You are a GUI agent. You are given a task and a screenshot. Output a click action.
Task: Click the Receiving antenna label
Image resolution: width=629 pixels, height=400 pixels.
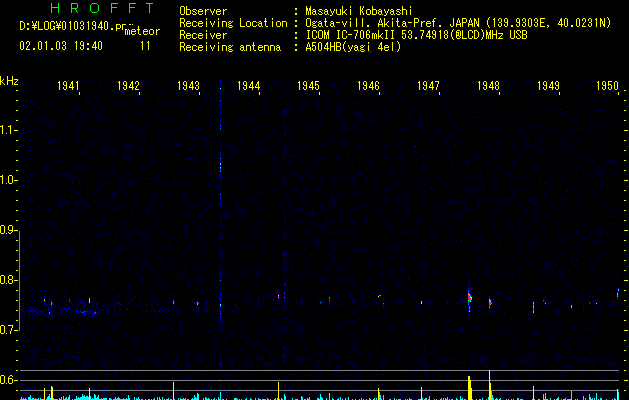coord(230,47)
